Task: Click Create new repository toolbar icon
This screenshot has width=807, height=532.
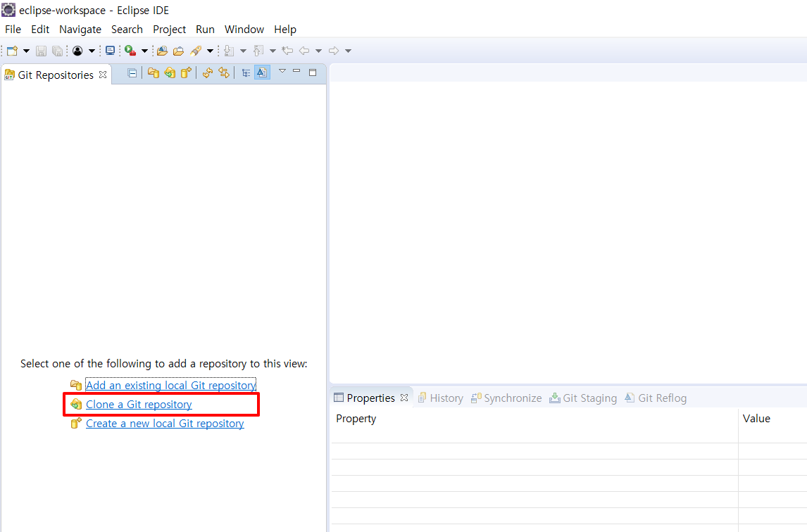Action: coord(187,73)
